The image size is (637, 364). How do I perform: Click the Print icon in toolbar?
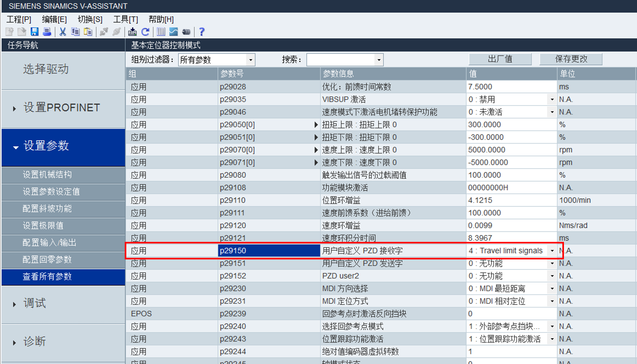(x=47, y=32)
